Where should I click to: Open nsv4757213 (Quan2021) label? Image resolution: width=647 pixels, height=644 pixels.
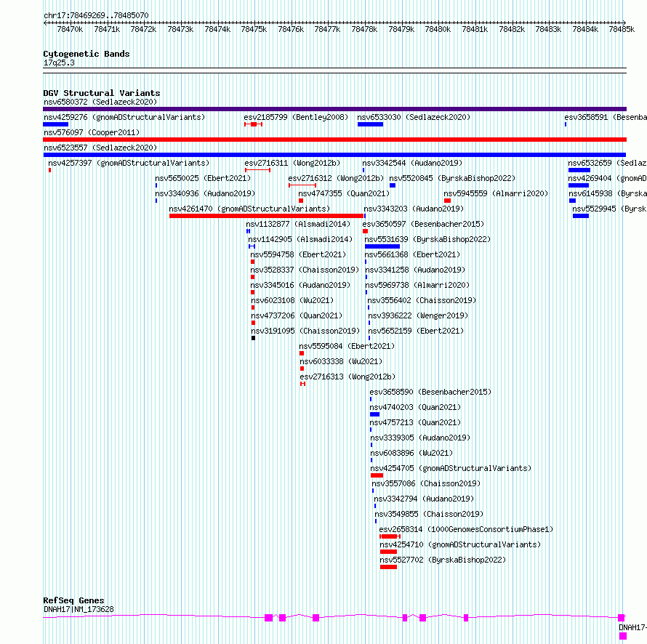click(x=416, y=422)
